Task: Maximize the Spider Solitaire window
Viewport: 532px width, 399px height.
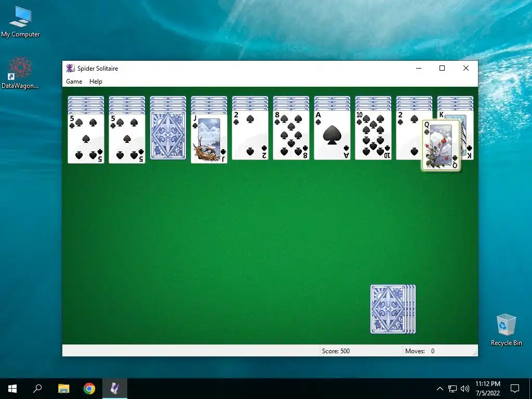Action: pos(442,68)
